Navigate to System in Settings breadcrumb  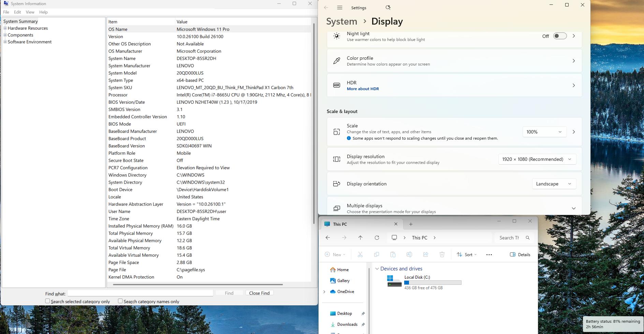tap(341, 21)
